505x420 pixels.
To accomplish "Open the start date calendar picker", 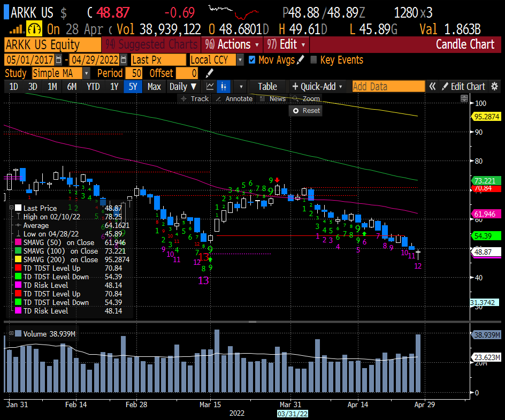I will (x=58, y=59).
